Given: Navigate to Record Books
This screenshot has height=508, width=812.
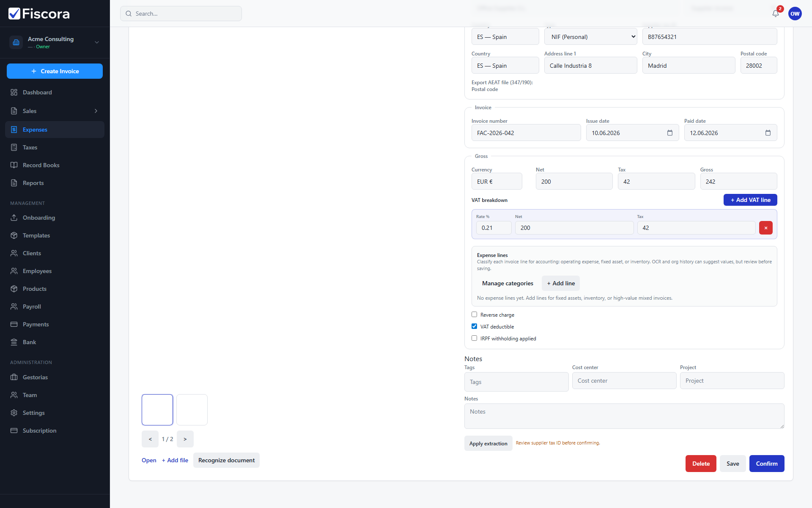Looking at the screenshot, I should [x=55, y=165].
